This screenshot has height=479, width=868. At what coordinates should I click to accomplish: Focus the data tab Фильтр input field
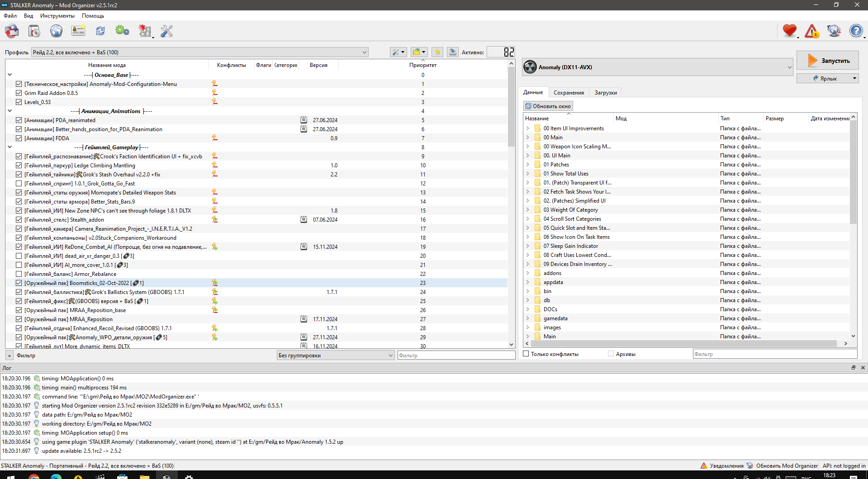click(774, 354)
